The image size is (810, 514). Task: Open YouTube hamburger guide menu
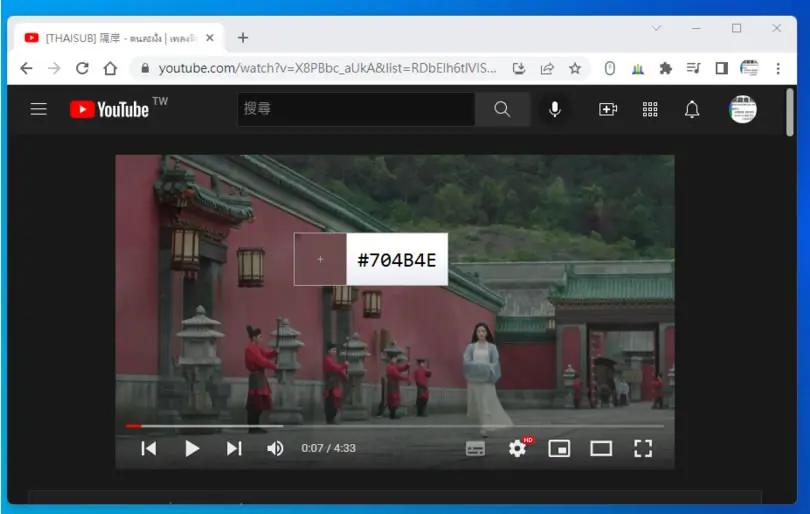pos(38,109)
